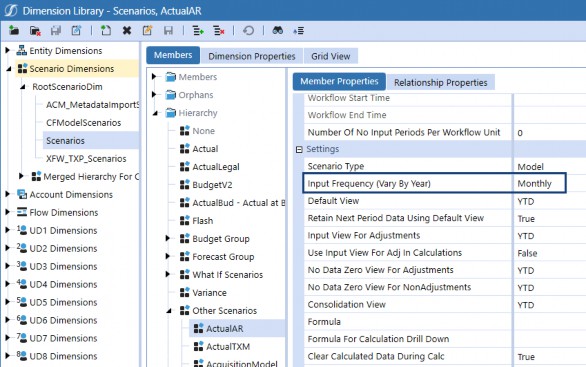
Task: Expand the Budget Group scenario node
Action: pos(168,238)
